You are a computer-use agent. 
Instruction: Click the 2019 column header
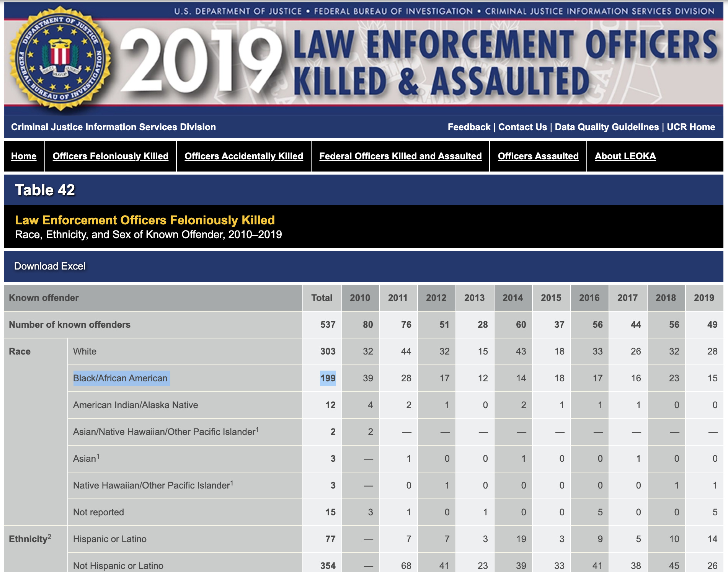[x=704, y=298]
